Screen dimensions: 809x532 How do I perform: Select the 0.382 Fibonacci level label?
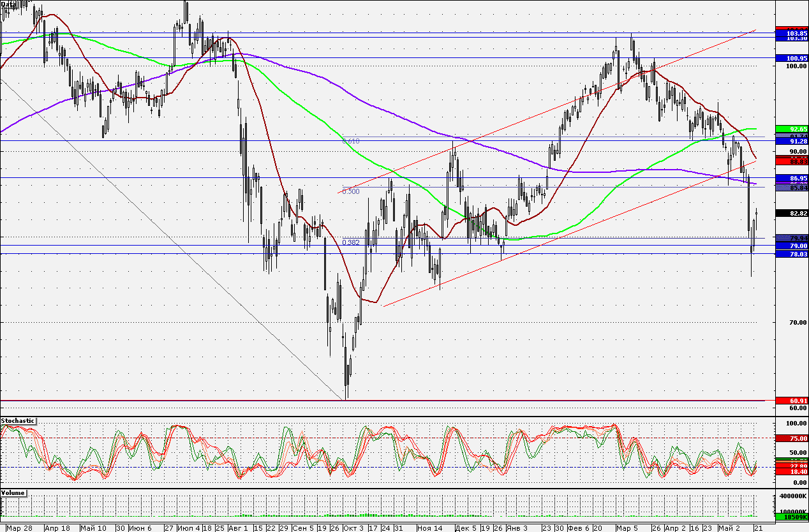coord(351,242)
